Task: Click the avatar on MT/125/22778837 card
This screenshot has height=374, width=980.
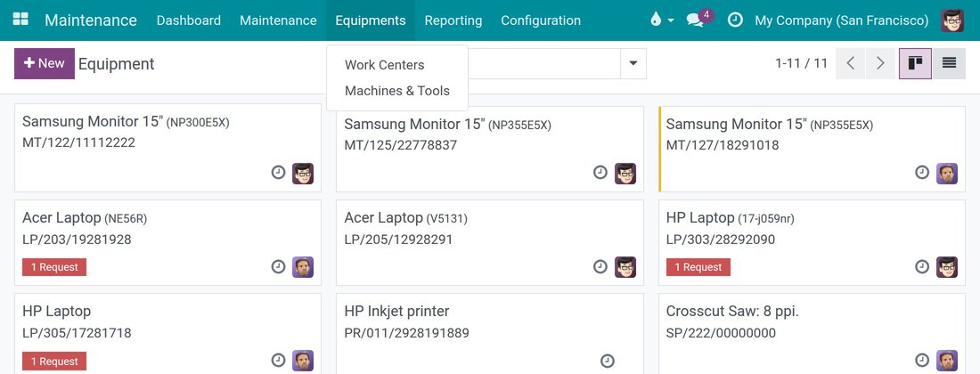Action: point(625,173)
